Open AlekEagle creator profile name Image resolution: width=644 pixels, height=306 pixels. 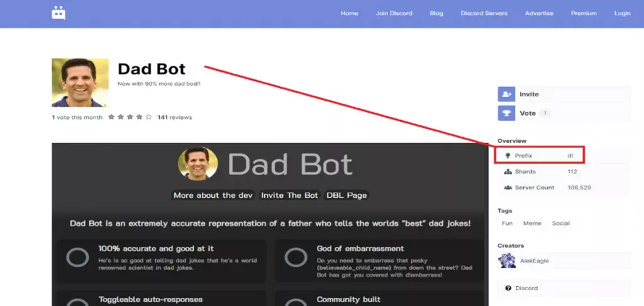(535, 261)
